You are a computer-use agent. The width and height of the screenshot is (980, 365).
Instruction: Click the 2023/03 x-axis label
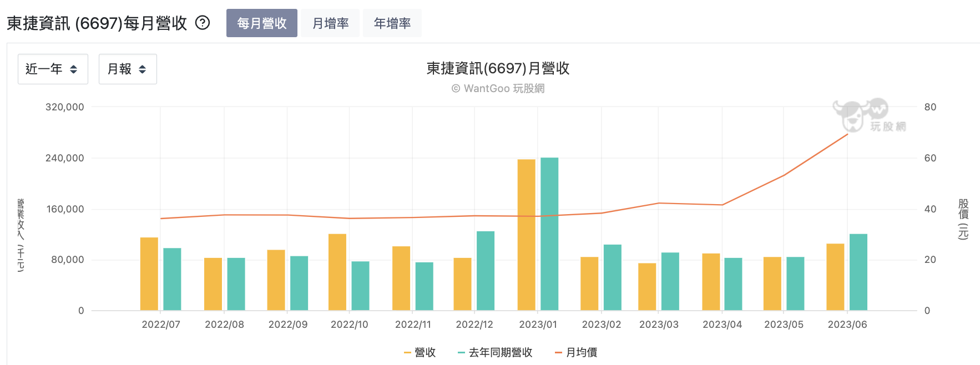tap(659, 325)
